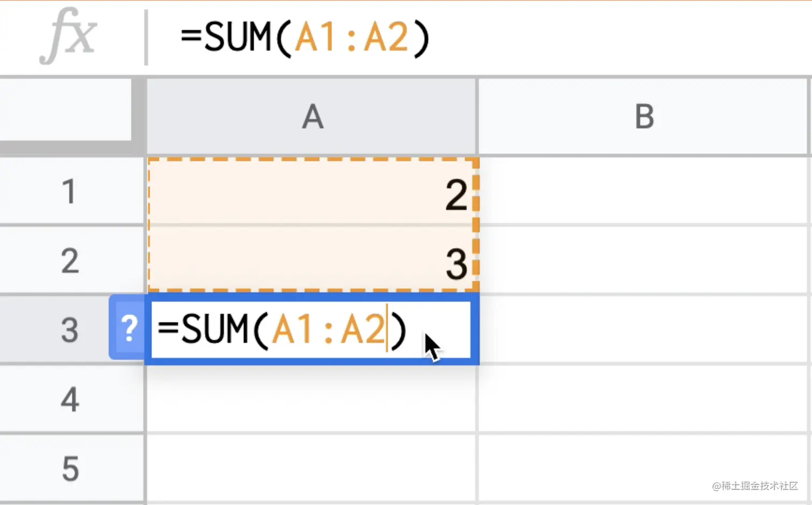
Task: Click the fx function icon
Action: [69, 36]
